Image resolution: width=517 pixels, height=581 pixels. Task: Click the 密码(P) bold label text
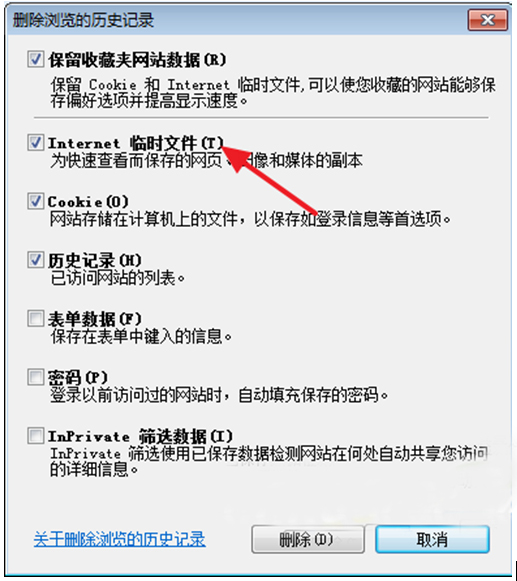click(x=78, y=378)
